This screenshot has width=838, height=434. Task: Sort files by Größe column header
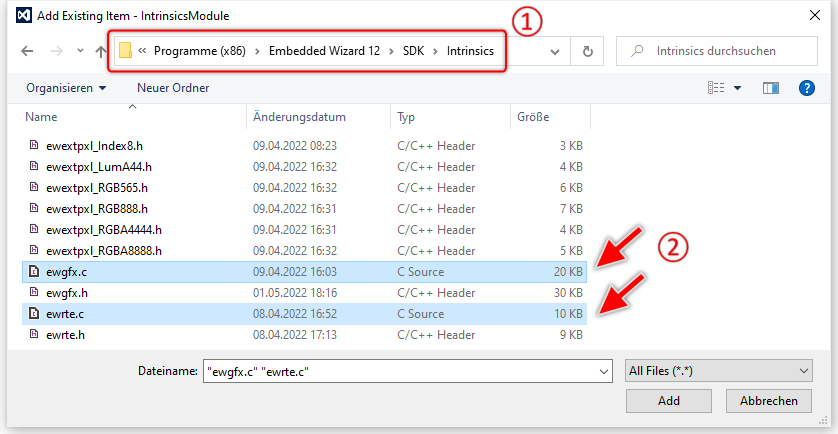(533, 117)
